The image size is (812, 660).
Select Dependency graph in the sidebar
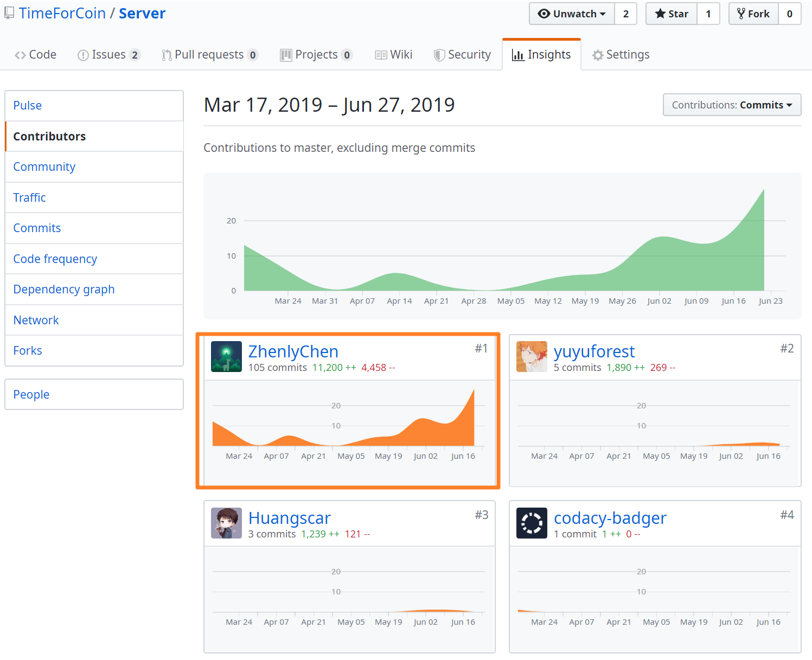(x=94, y=290)
